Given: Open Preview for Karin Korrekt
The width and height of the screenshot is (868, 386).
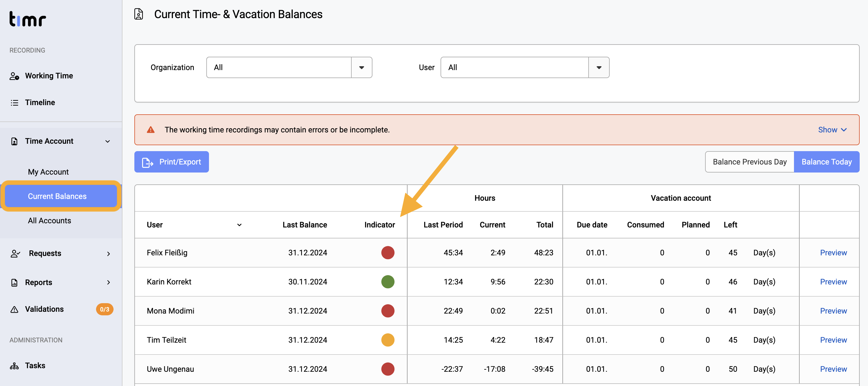Looking at the screenshot, I should (833, 282).
